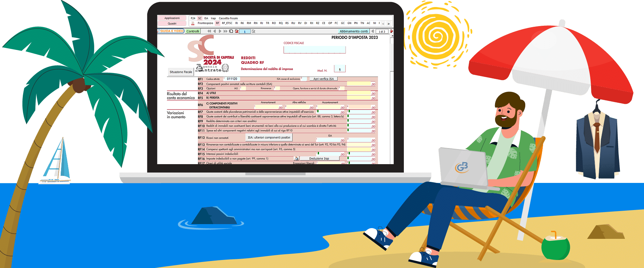Open the RK quadro tab
The width and height of the screenshot is (644, 268).
tap(242, 23)
